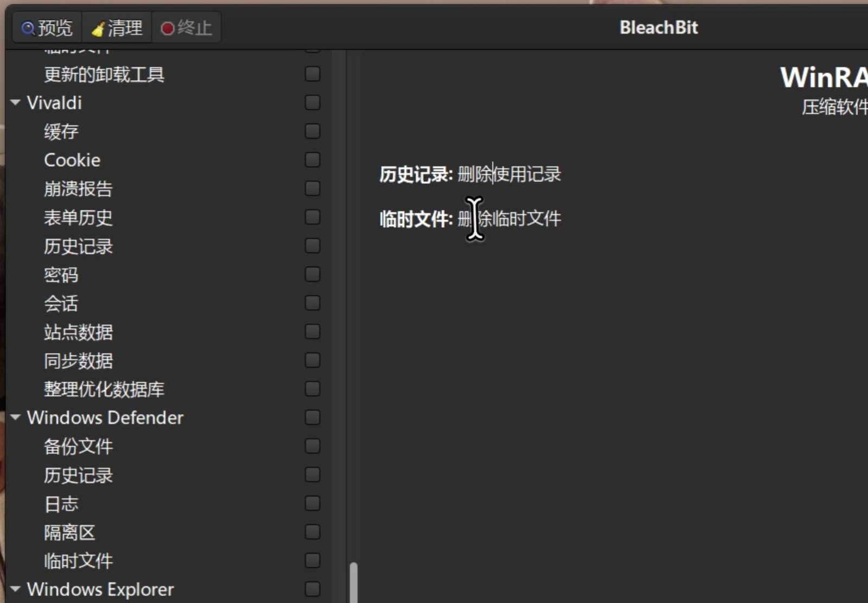Check the 日志 checkbox

[x=312, y=503]
